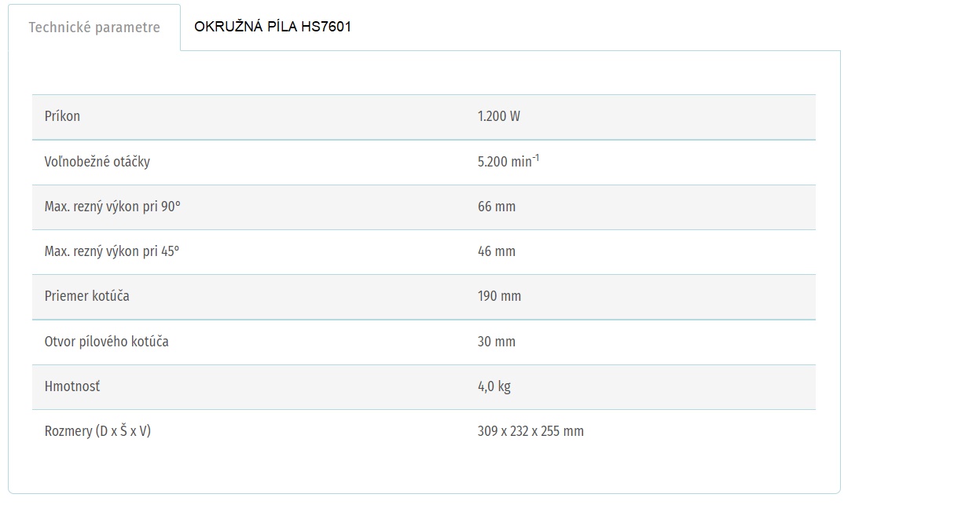Image resolution: width=980 pixels, height=505 pixels.
Task: Click Max. rezný výkon pri 45° label
Action: (x=112, y=251)
